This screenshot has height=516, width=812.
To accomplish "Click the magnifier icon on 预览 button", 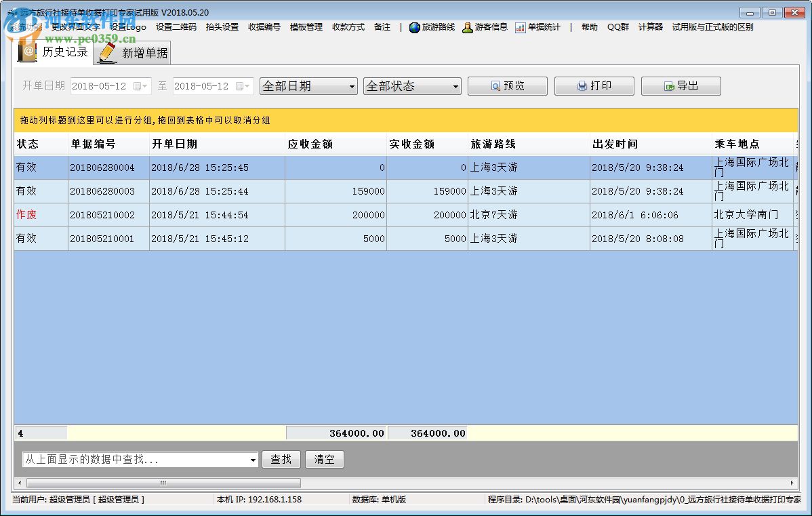I will pos(495,85).
